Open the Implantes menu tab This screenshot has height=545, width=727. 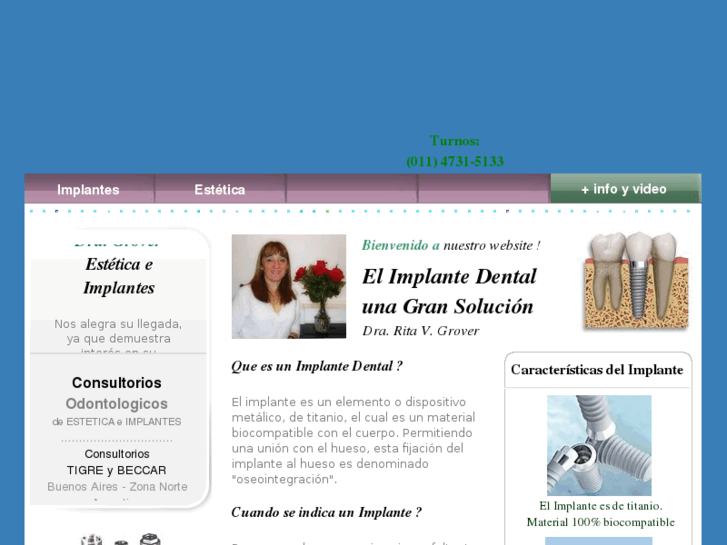(x=89, y=189)
